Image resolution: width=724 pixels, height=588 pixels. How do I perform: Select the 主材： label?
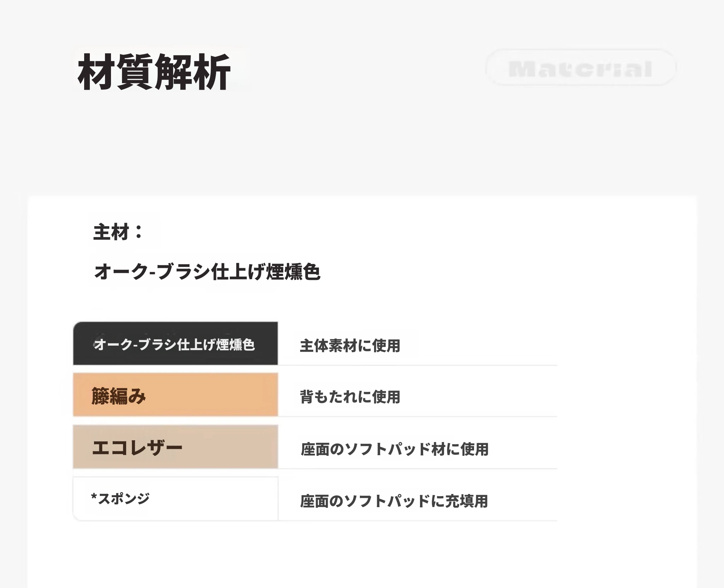(x=118, y=232)
